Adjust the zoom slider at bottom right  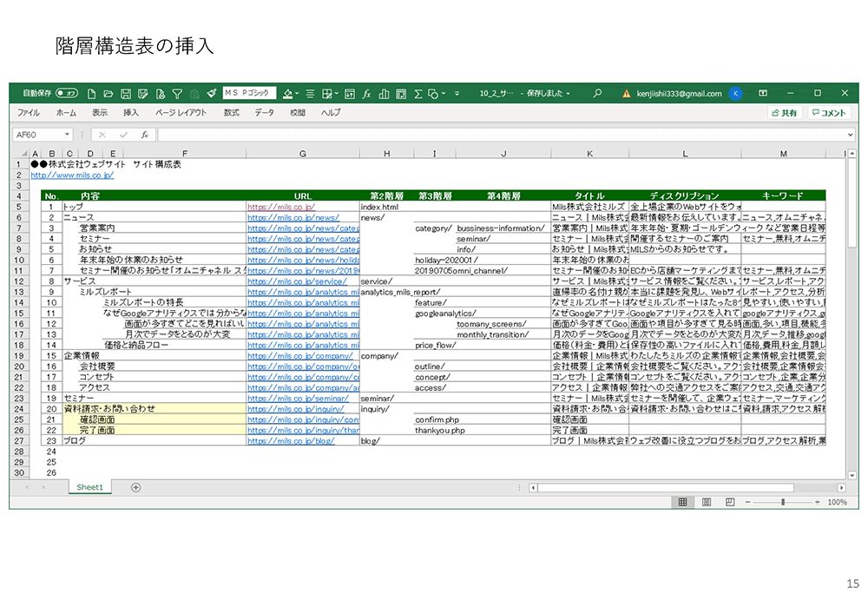point(783,502)
